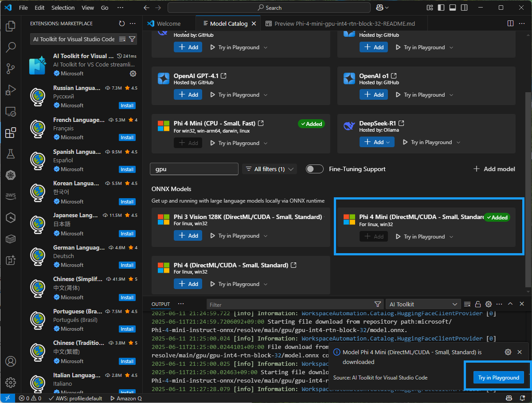This screenshot has height=403, width=532.
Task: Expand playground chevron for Phi 4 (DirectML/CUDA)
Action: (266, 284)
